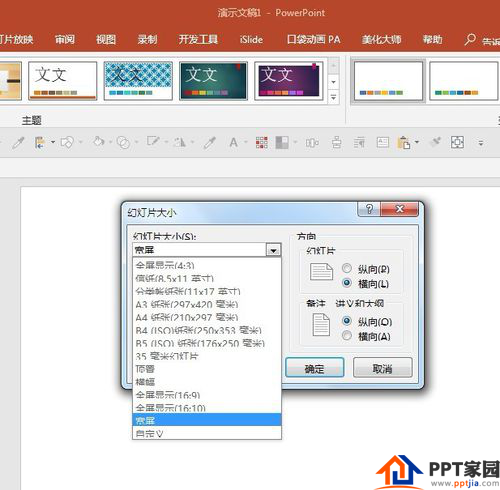Choose A4 纸张(210x297 毫米) from list

click(207, 317)
